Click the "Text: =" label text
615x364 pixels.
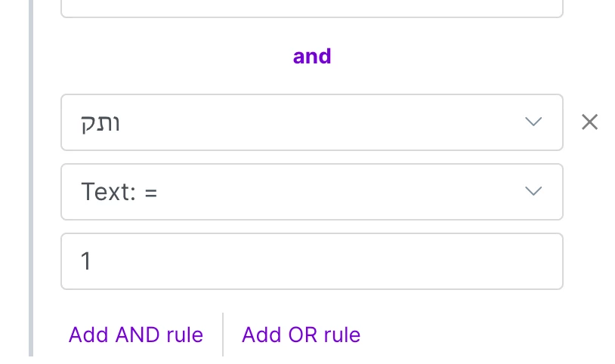pyautogui.click(x=119, y=193)
